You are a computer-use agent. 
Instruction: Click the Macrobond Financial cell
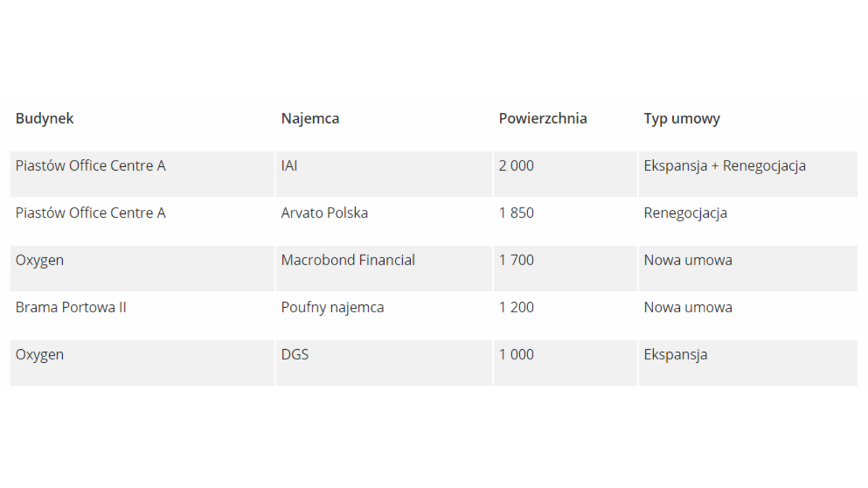tap(348, 260)
